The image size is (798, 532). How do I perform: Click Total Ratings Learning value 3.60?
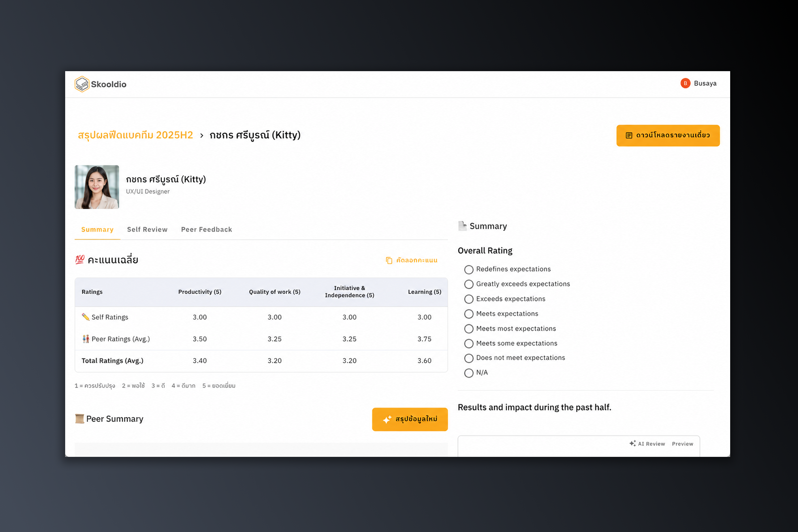[425, 361]
